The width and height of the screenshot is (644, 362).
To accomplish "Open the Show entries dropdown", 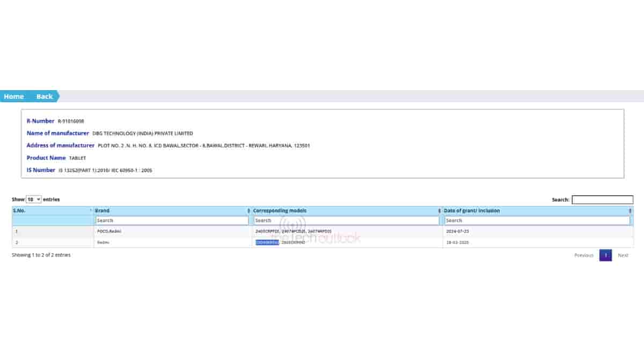I will pyautogui.click(x=33, y=200).
